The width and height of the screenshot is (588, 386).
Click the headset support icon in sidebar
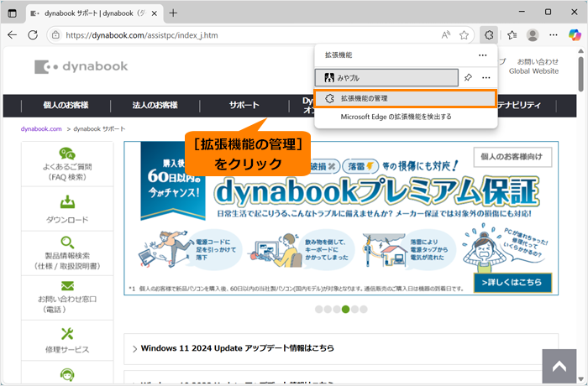click(67, 374)
